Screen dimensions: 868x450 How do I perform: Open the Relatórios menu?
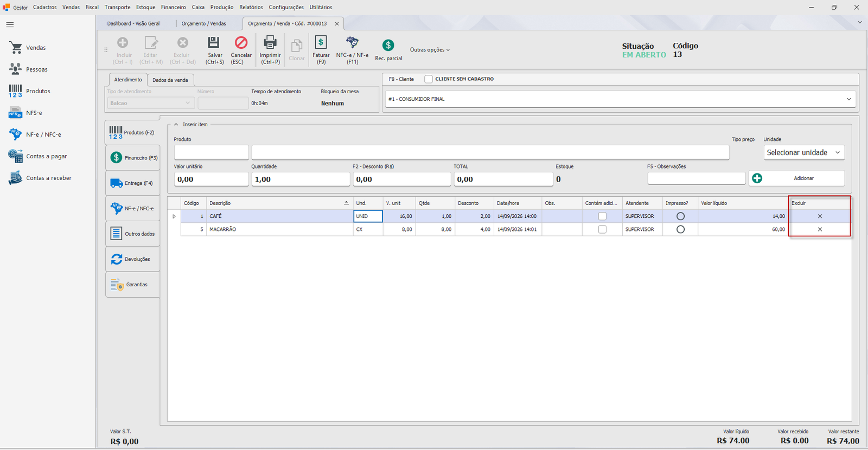click(251, 7)
